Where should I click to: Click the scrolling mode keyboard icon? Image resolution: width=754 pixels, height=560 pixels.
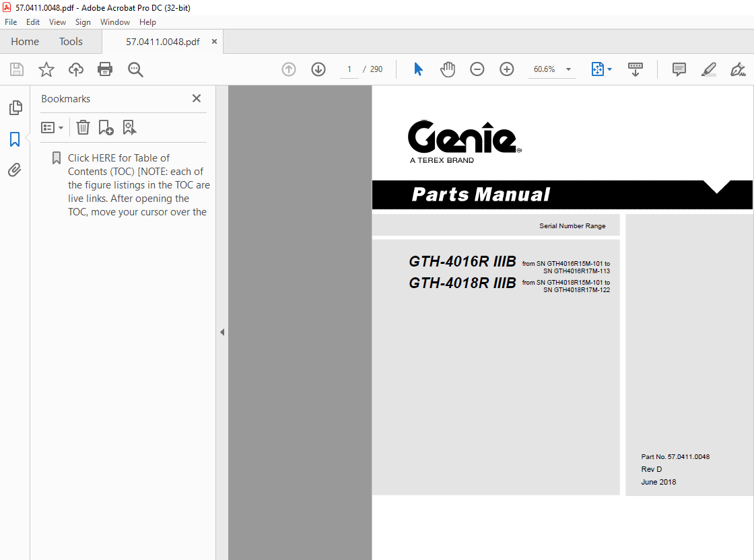click(x=636, y=69)
